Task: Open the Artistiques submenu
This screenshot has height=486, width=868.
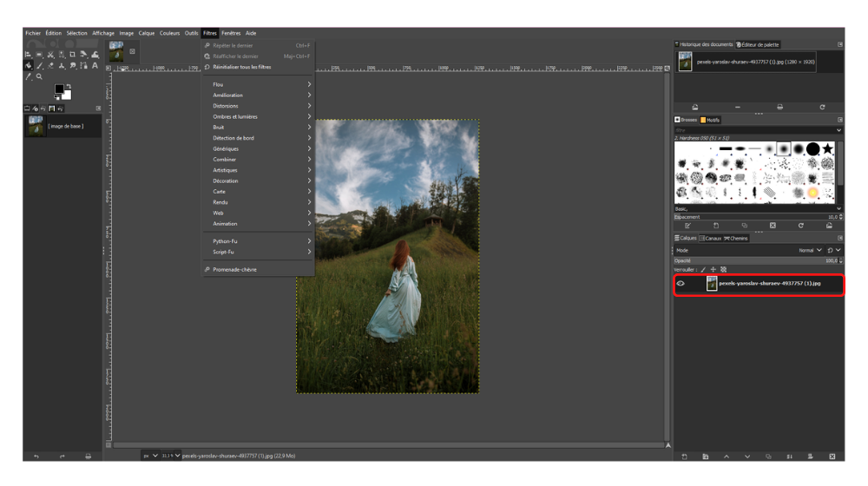Action: [x=258, y=170]
